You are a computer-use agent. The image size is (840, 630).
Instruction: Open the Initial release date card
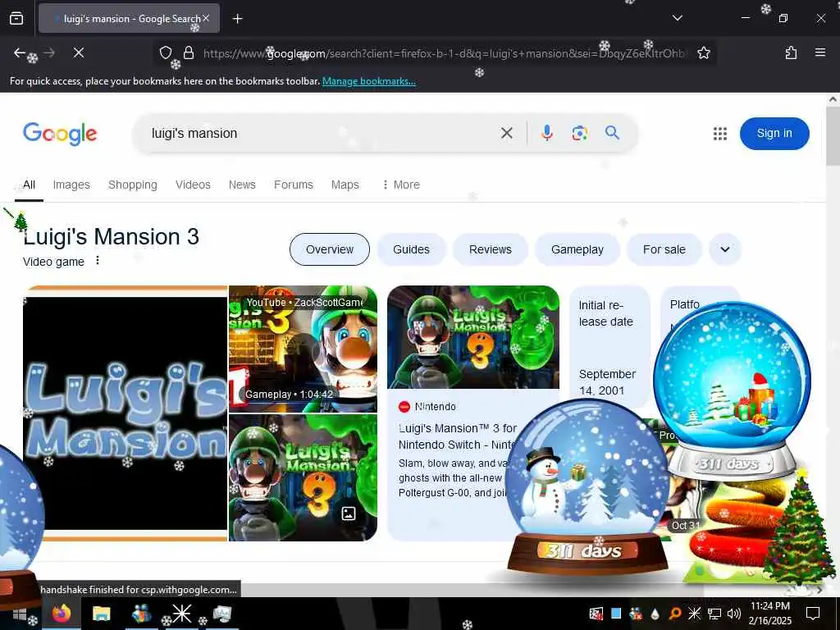pyautogui.click(x=609, y=348)
